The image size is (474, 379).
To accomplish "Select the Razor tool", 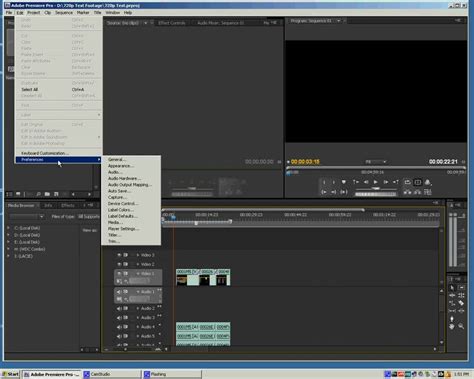I will [461, 303].
